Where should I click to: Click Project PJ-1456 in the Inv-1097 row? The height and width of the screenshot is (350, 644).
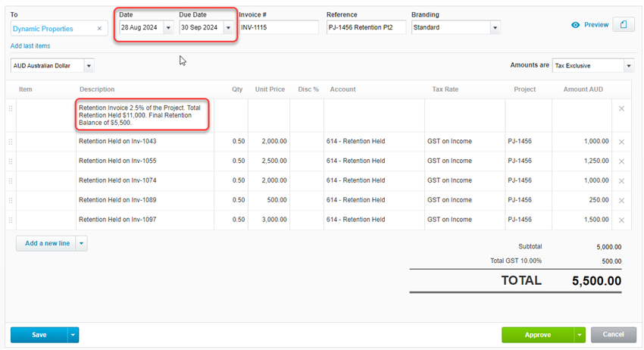click(520, 220)
